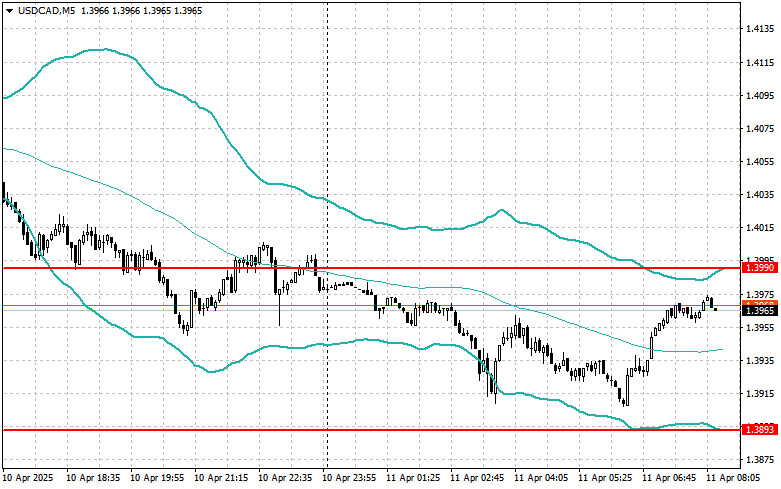This screenshot has width=781, height=489.
Task: Click the 10 Apr 18:35 time label
Action: click(x=93, y=478)
